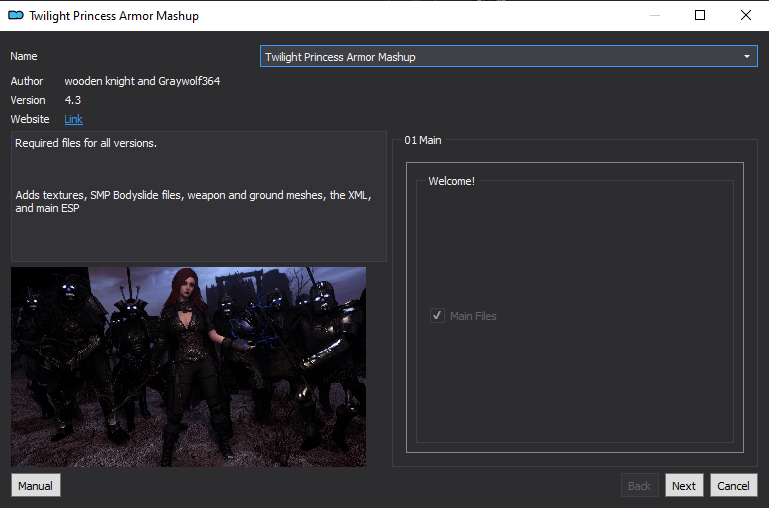
Task: Click the Mod Organizer icon in title bar
Action: pos(16,15)
